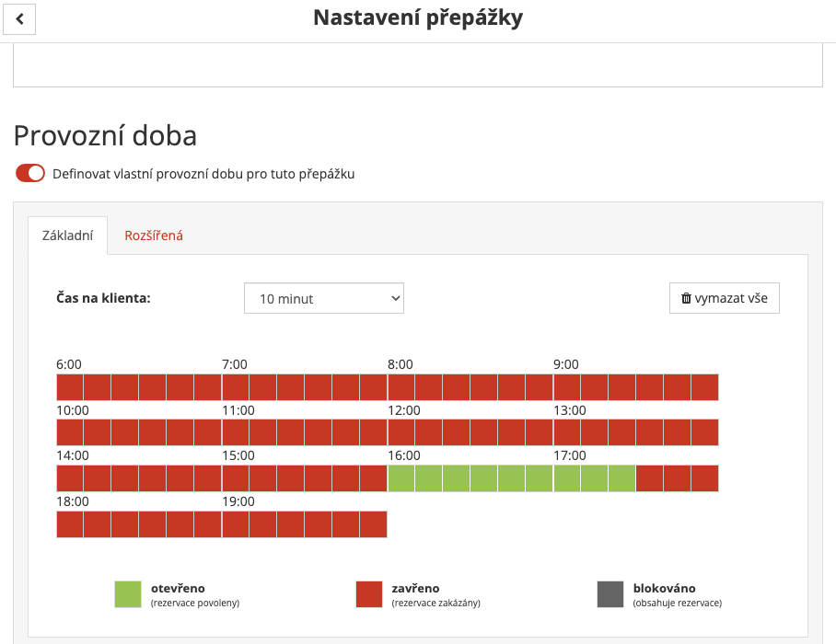Toggle the 8:00 closed time slot
The width and height of the screenshot is (836, 644).
(x=401, y=387)
